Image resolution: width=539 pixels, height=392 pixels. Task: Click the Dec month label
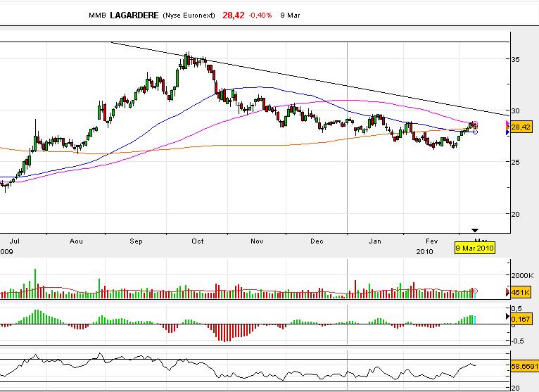click(317, 241)
